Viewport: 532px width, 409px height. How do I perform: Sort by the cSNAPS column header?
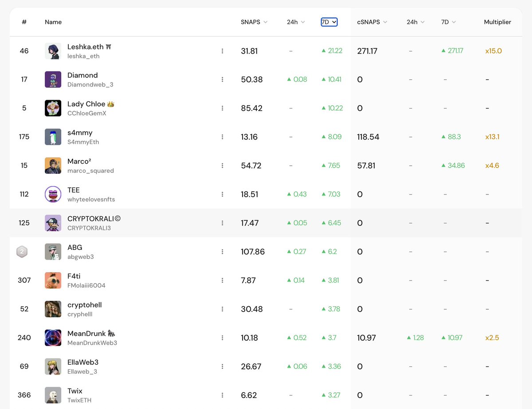372,22
